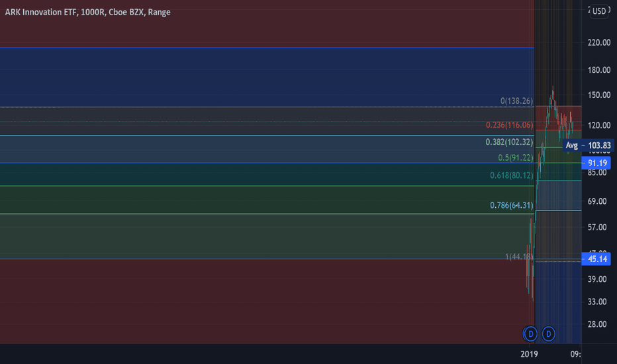Select the 45.14 blue price label
617x364 pixels.
pos(596,259)
